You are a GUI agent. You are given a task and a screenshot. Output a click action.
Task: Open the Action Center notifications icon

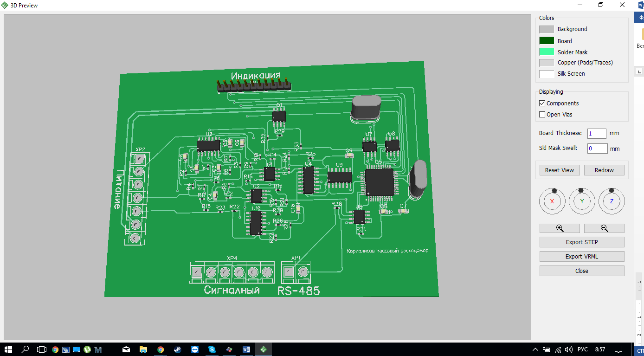pos(618,350)
